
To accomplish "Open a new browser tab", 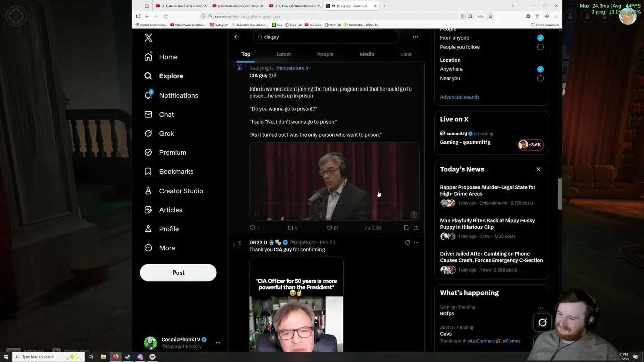I will point(385,6).
